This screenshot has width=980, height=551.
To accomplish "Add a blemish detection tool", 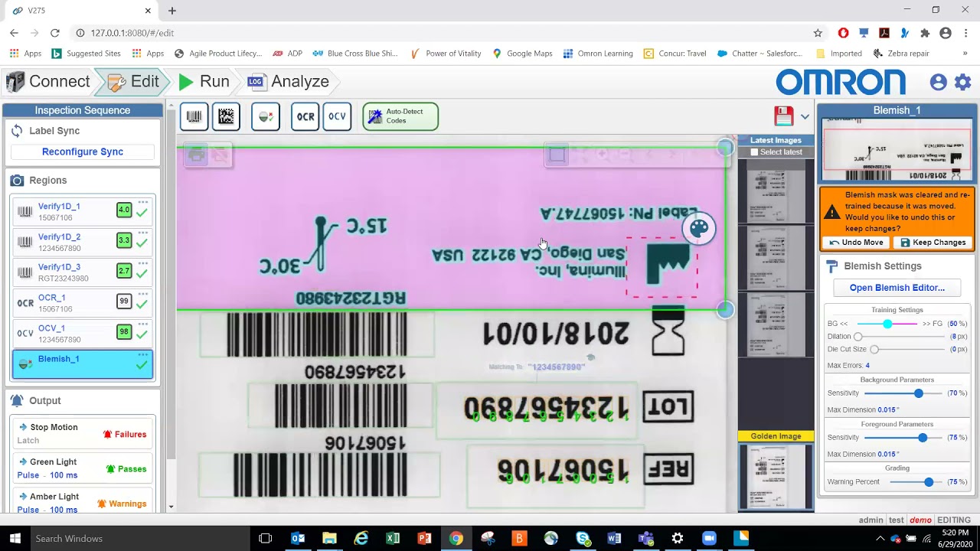I will click(x=266, y=116).
